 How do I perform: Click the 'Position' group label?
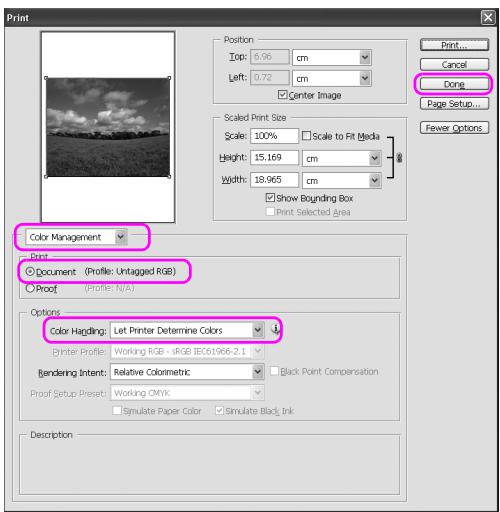tap(239, 40)
